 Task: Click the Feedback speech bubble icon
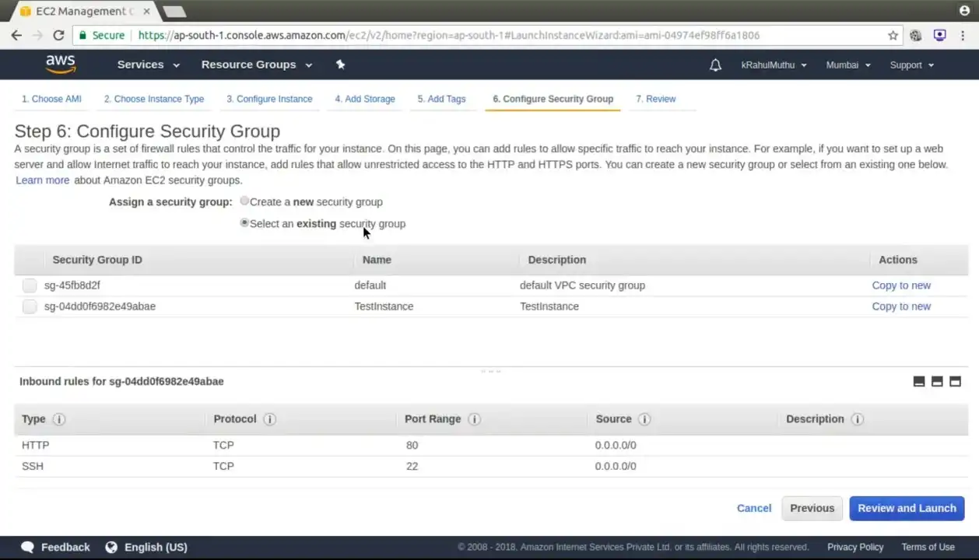pos(27,547)
